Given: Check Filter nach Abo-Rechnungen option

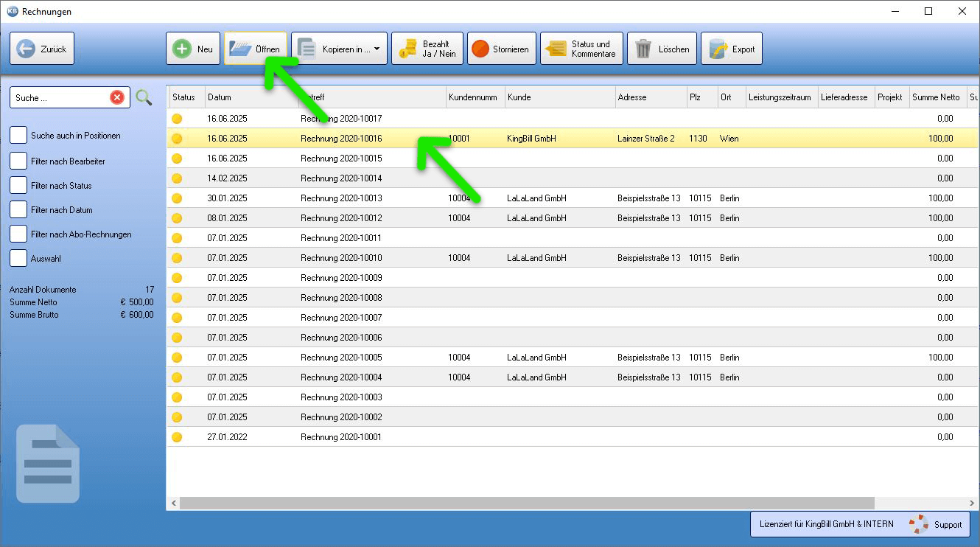Looking at the screenshot, I should (x=18, y=234).
